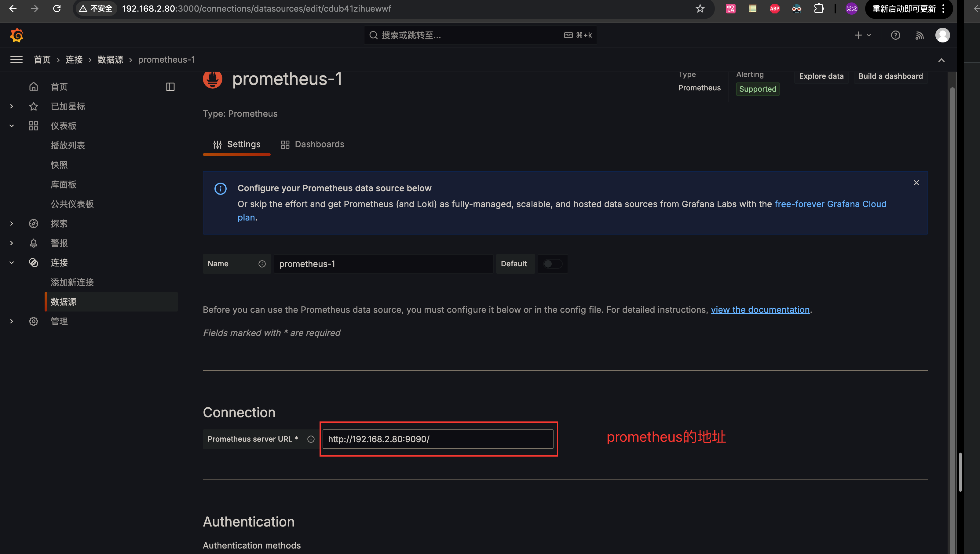Open 公共仪表板 in the sidebar
Viewport: 980px width, 554px height.
pos(72,204)
